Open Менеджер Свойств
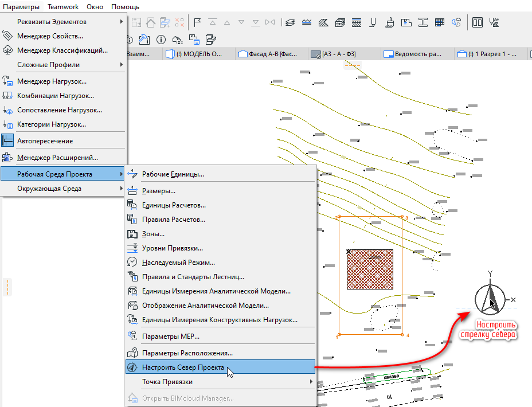The image size is (532, 407). (x=64, y=36)
